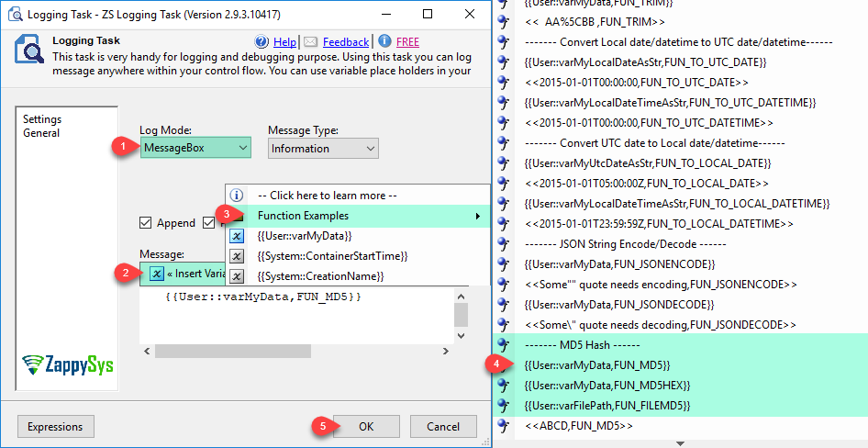Image resolution: width=868 pixels, height=448 pixels.
Task: Select {{User::varFilePath,FUN_FILEMD5}} function example
Action: coord(606,406)
